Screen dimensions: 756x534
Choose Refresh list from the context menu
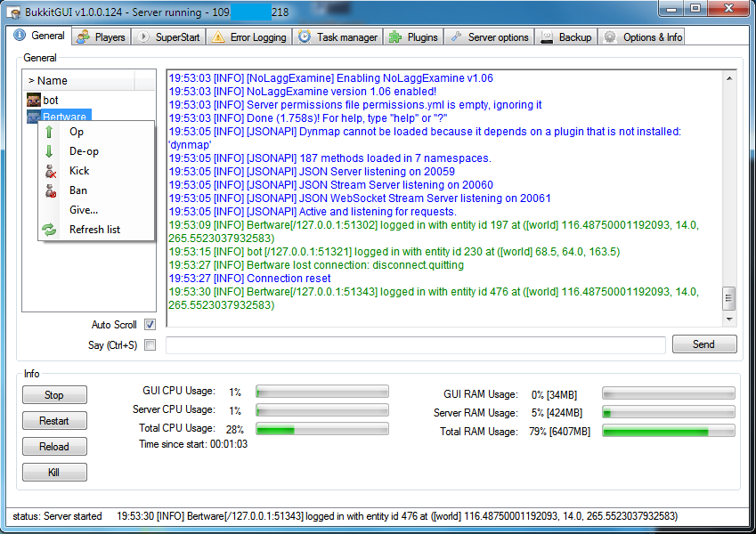pos(96,230)
